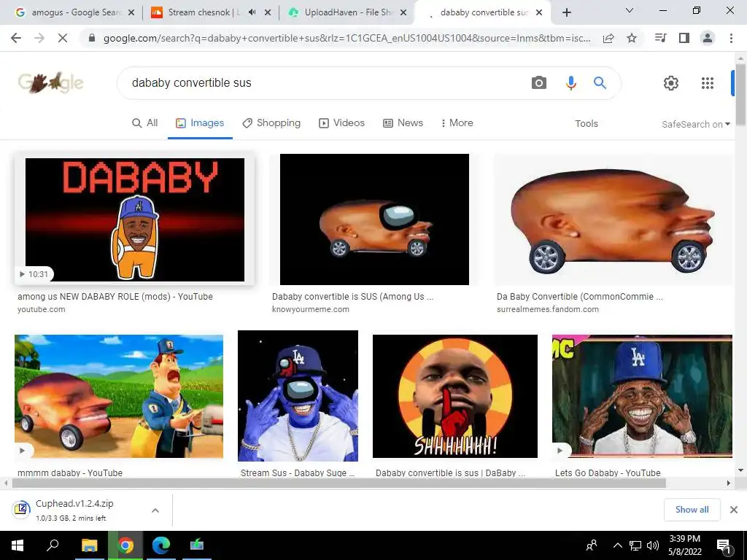Image resolution: width=747 pixels, height=560 pixels.
Task: Stop loading the page
Action: [63, 38]
